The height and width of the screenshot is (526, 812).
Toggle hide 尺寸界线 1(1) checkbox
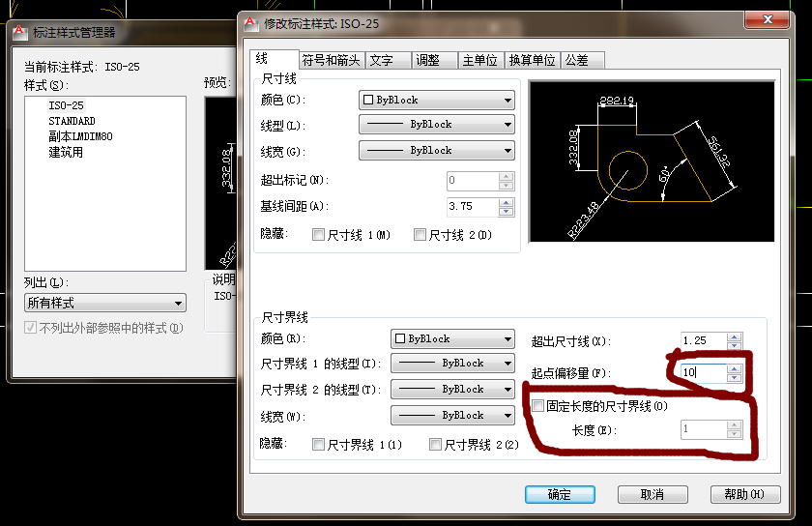coord(318,445)
